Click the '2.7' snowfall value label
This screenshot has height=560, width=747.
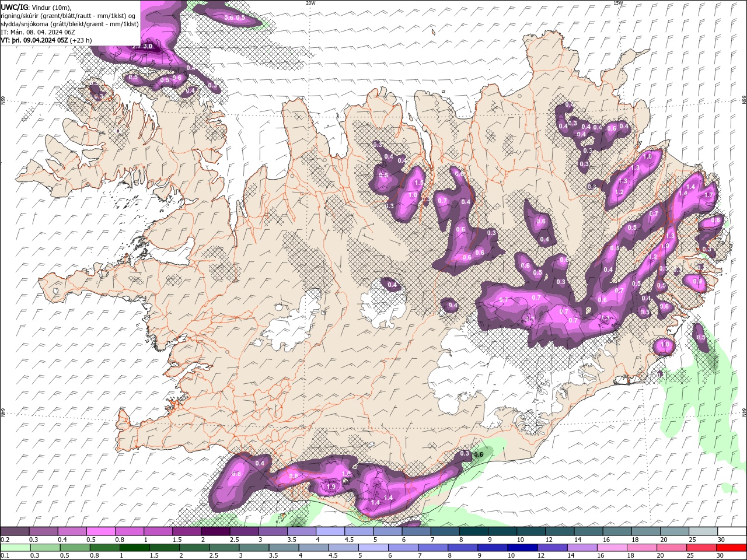pos(137,46)
